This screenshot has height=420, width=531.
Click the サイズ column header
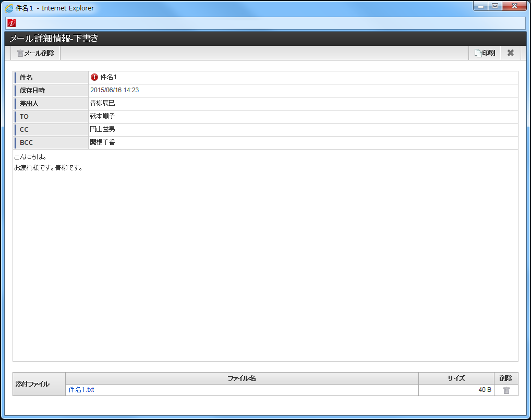click(x=456, y=378)
